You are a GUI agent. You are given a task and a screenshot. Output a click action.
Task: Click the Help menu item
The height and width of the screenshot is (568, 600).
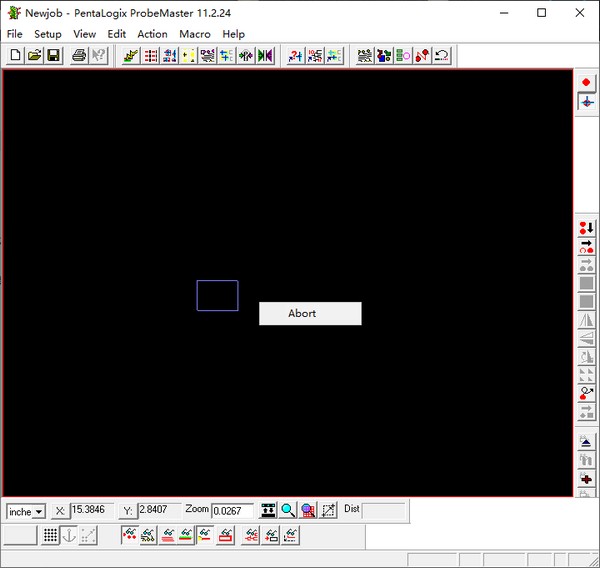(x=233, y=34)
